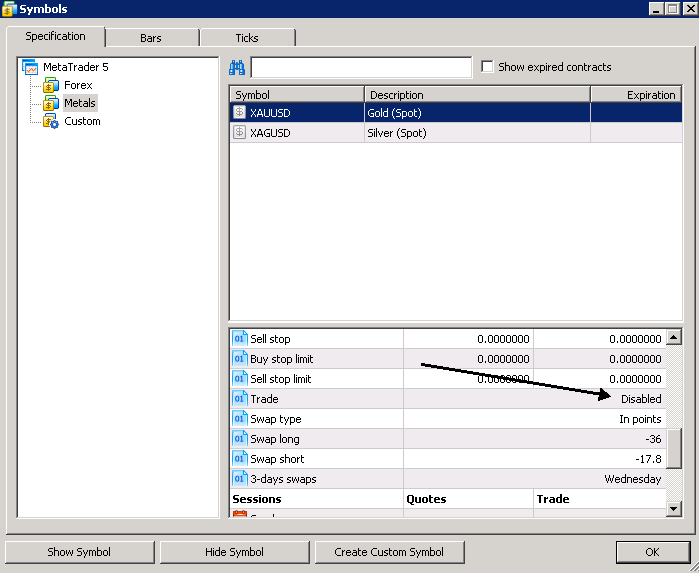Click the symbol search input field
699x573 pixels.
[x=362, y=67]
